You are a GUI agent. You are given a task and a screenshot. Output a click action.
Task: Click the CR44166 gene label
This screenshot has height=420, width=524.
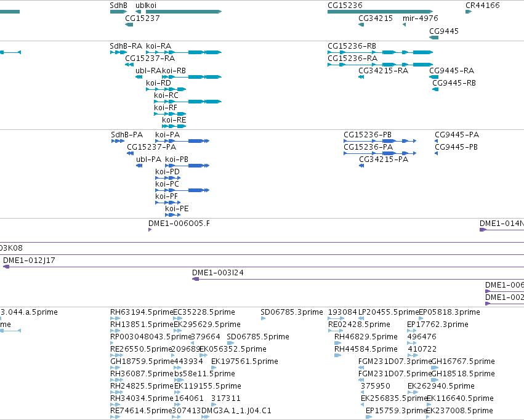pyautogui.click(x=483, y=6)
